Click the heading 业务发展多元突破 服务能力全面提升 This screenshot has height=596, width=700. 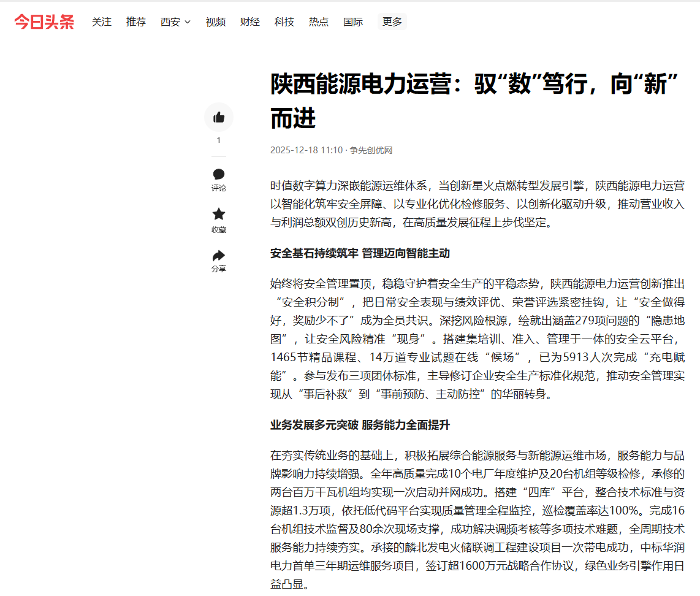(360, 425)
